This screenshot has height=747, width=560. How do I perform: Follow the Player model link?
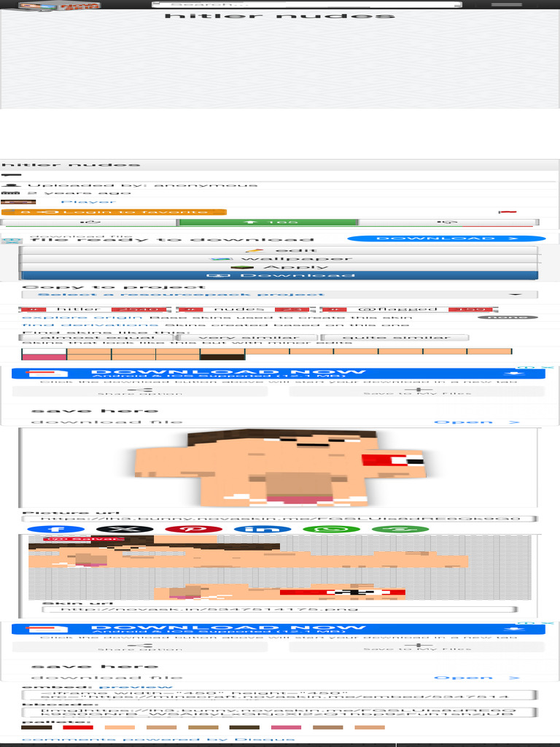point(88,202)
